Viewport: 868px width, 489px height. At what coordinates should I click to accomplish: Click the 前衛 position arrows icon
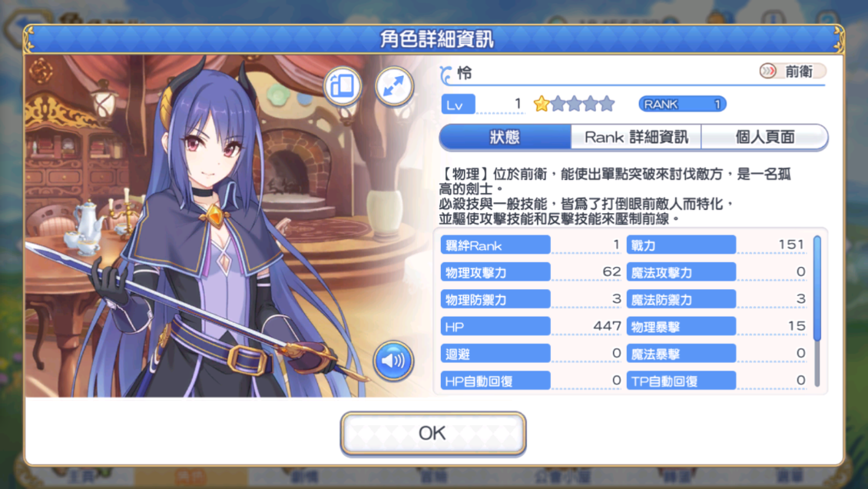pos(768,71)
